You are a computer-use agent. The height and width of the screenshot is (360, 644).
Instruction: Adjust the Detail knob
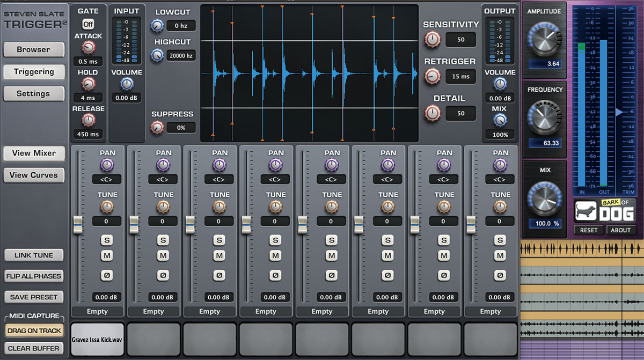(431, 113)
